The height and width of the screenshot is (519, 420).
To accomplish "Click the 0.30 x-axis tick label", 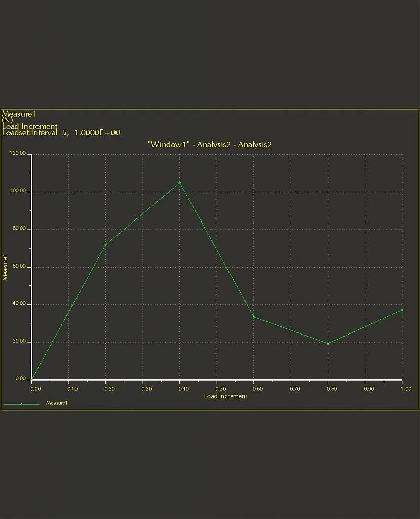I will [x=146, y=389].
